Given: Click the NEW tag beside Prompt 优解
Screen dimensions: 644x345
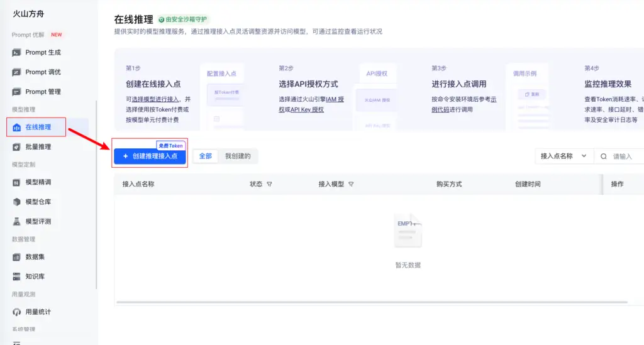Looking at the screenshot, I should [x=56, y=35].
